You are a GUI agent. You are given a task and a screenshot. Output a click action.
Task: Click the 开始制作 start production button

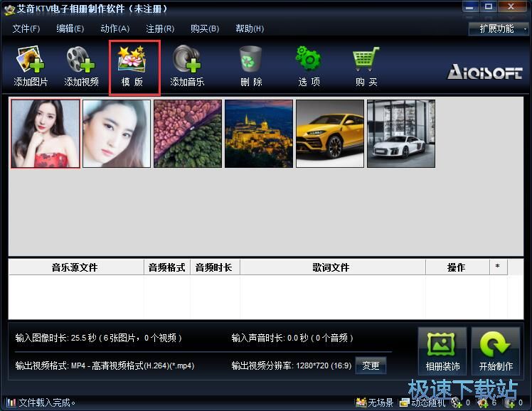pyautogui.click(x=496, y=351)
